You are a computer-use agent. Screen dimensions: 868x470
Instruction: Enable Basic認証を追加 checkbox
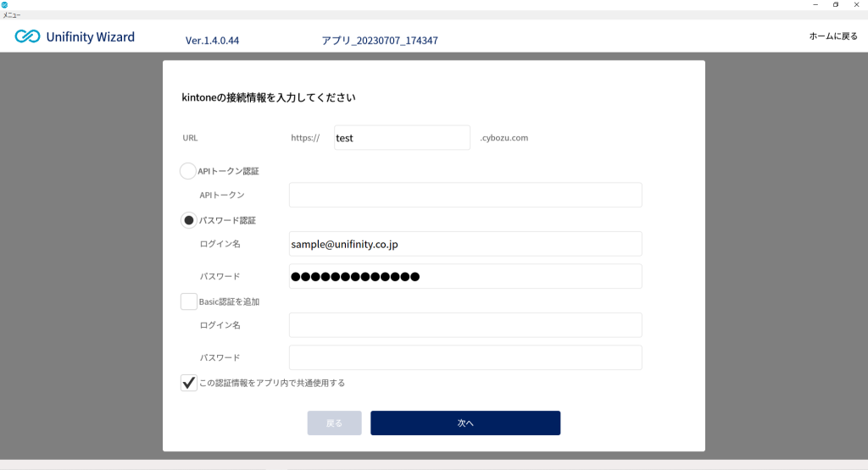189,301
